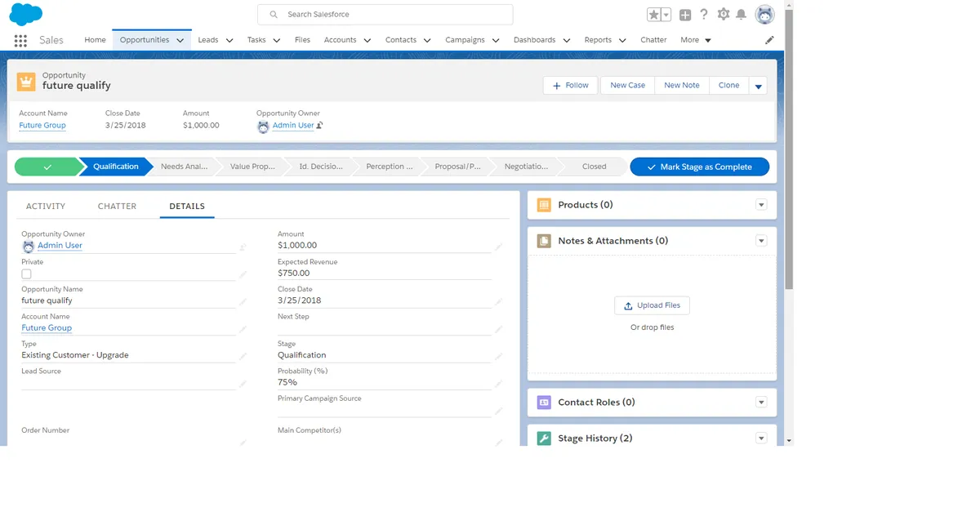Viewport: 980px width, 525px height.
Task: Open the Clone button dropdown arrow
Action: coord(758,85)
